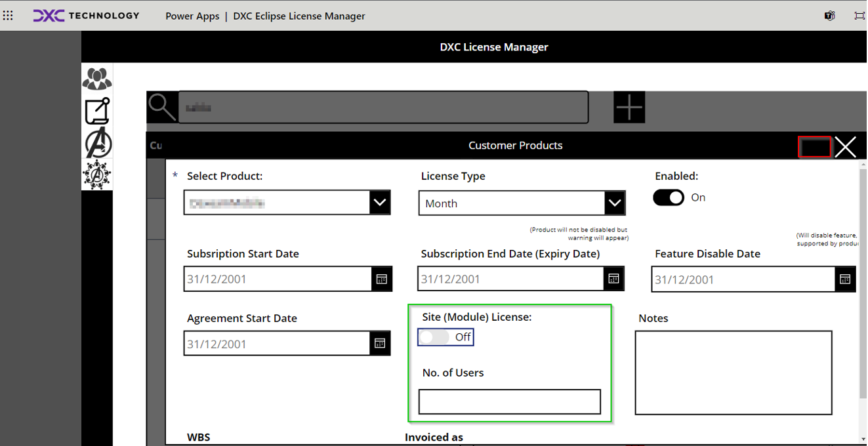
Task: Click inside the Notes text box
Action: (733, 373)
